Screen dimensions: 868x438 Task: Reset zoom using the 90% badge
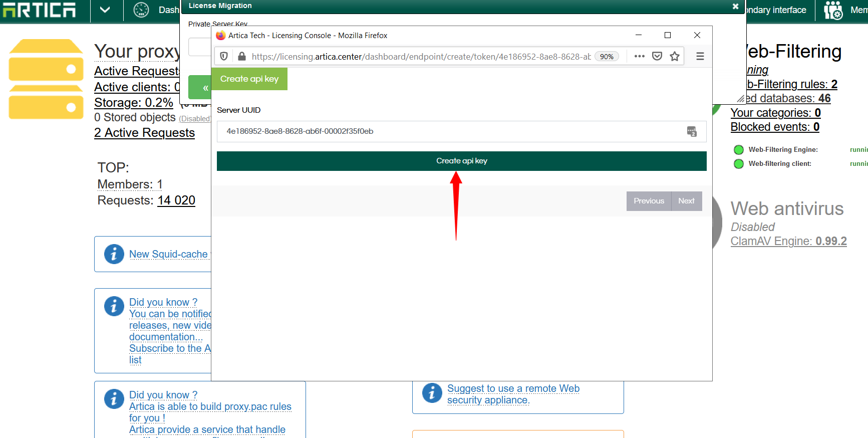[x=607, y=57]
